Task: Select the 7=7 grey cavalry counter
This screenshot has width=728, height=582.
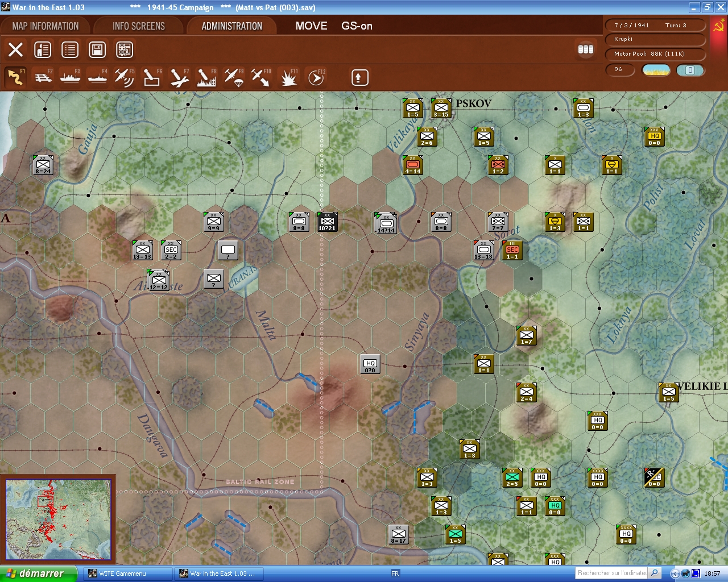Action: pyautogui.click(x=498, y=222)
